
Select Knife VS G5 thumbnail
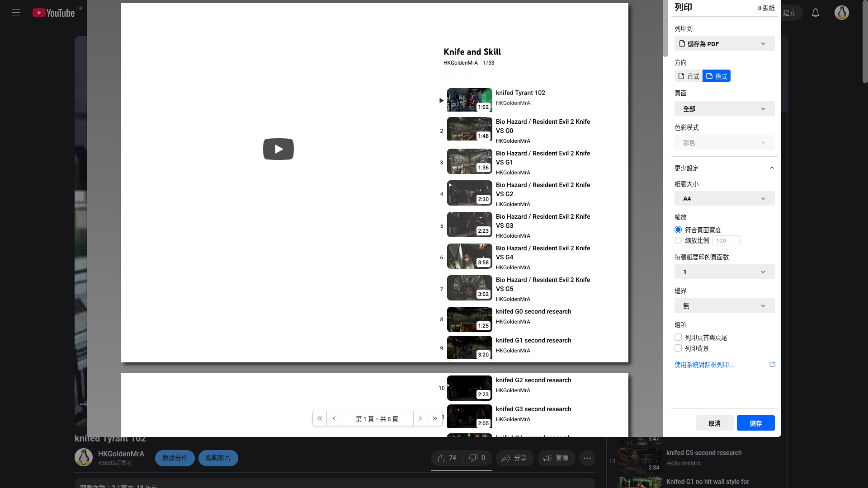click(x=470, y=288)
